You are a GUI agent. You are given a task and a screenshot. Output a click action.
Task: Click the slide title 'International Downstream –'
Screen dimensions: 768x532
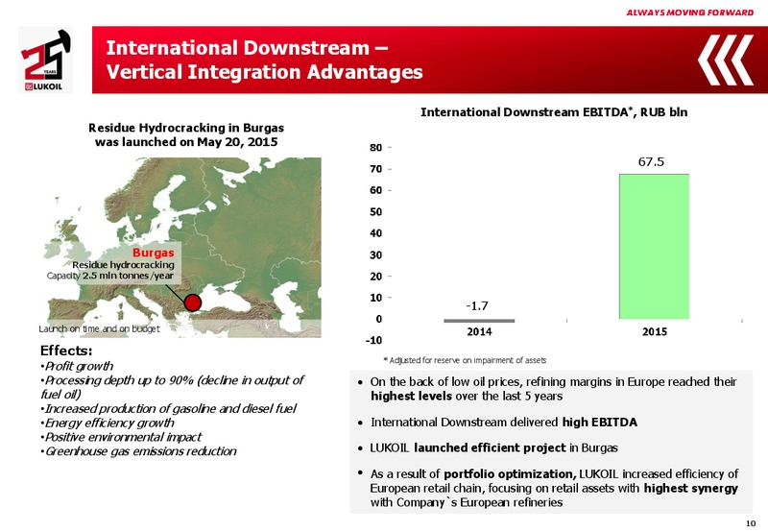click(x=248, y=48)
